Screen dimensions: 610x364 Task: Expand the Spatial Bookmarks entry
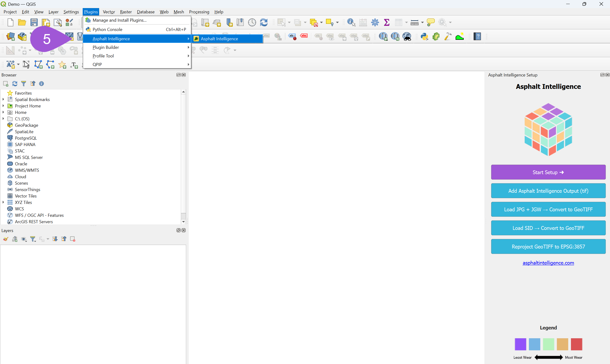click(3, 99)
